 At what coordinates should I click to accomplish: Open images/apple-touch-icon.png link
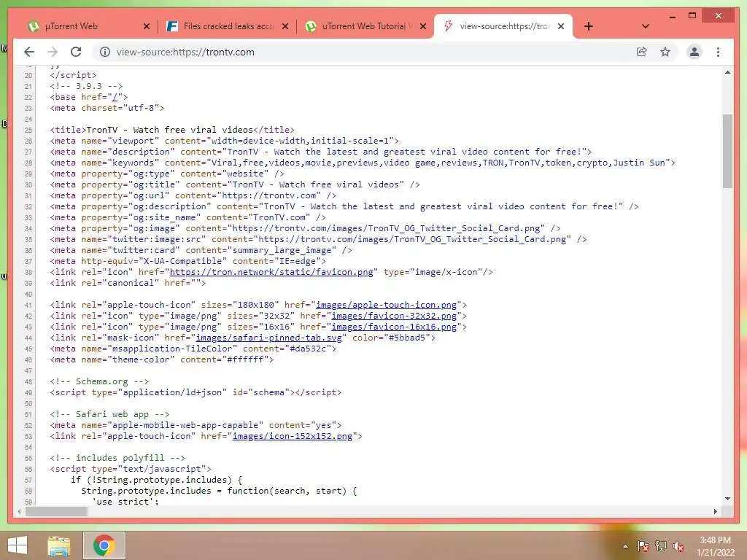[x=386, y=306]
